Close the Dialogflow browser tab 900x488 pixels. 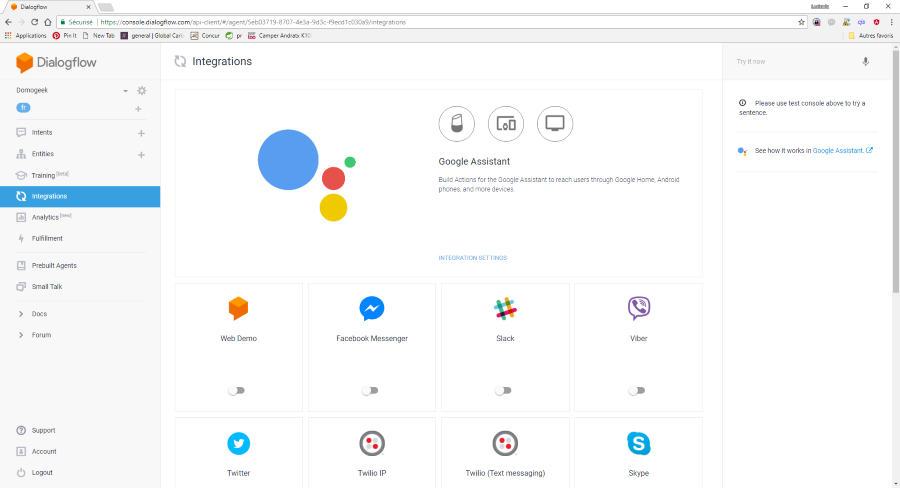[88, 7]
